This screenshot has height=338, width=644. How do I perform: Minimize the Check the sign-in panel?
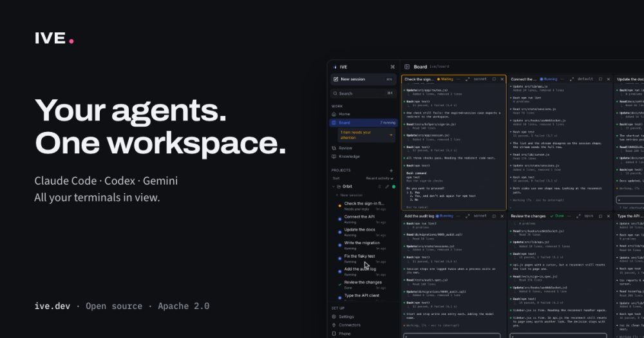[x=459, y=79]
